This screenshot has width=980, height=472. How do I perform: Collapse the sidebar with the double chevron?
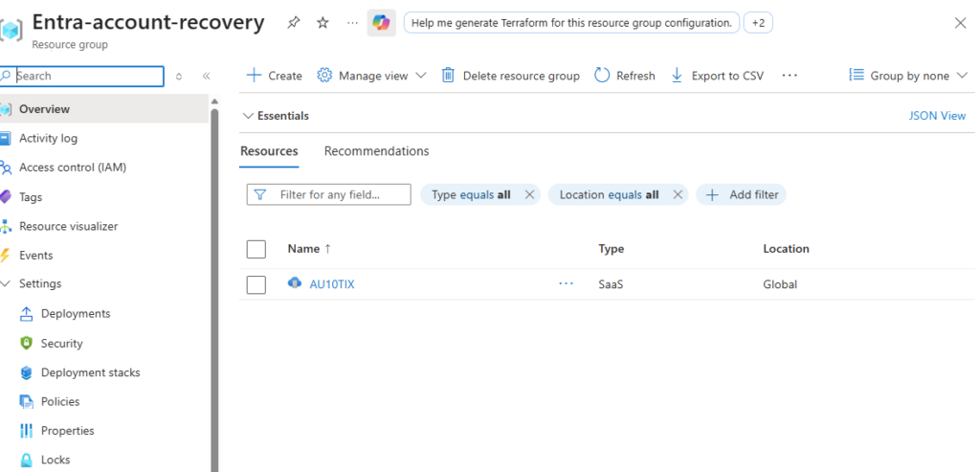coord(206,77)
